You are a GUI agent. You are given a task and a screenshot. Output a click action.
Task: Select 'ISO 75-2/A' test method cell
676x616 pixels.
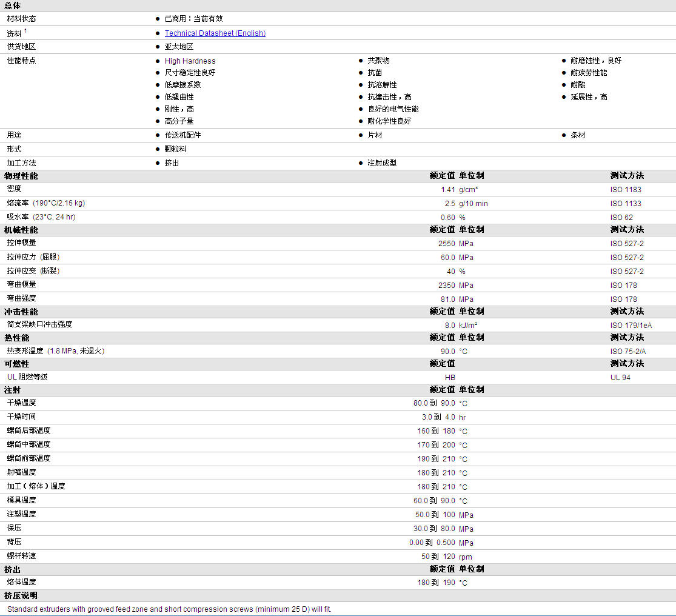628,351
